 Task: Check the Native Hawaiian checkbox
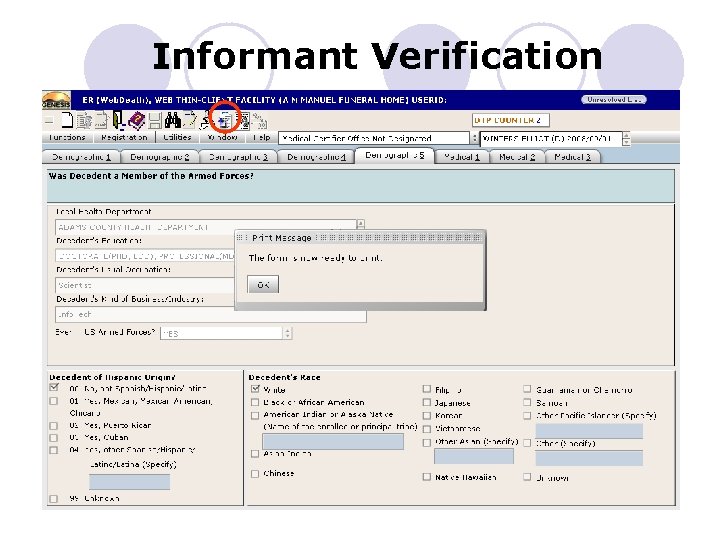tap(427, 477)
